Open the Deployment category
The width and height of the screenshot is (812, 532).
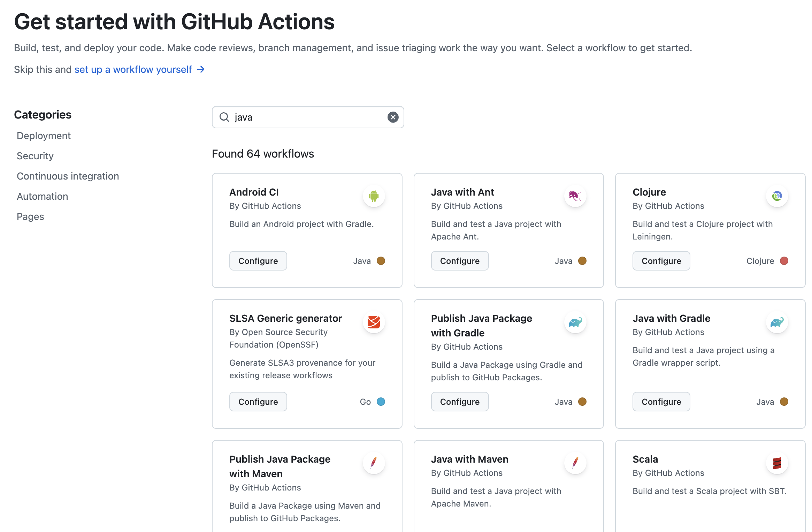click(x=44, y=136)
